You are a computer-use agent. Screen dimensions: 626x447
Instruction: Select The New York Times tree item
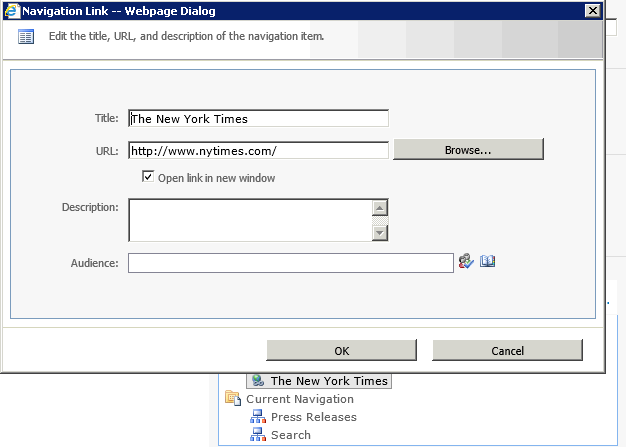tap(319, 381)
